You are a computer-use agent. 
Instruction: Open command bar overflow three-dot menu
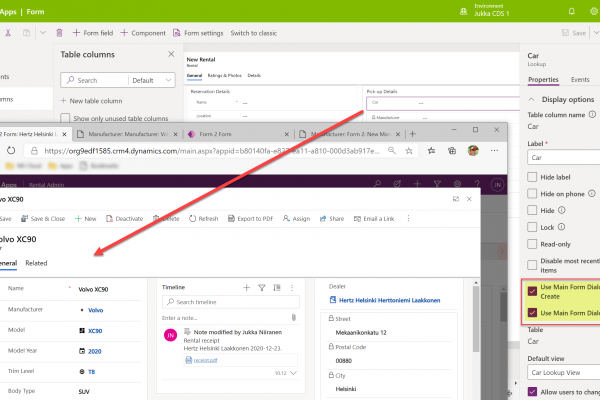click(x=408, y=219)
